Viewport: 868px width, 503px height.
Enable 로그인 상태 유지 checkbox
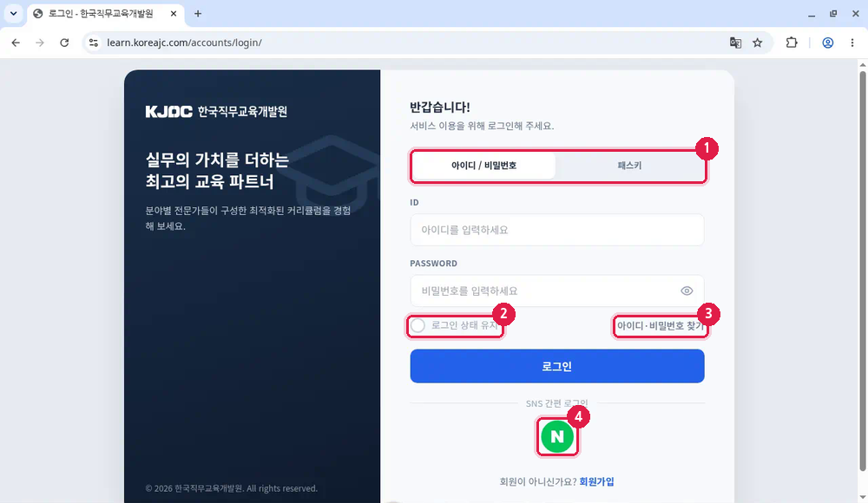click(418, 325)
